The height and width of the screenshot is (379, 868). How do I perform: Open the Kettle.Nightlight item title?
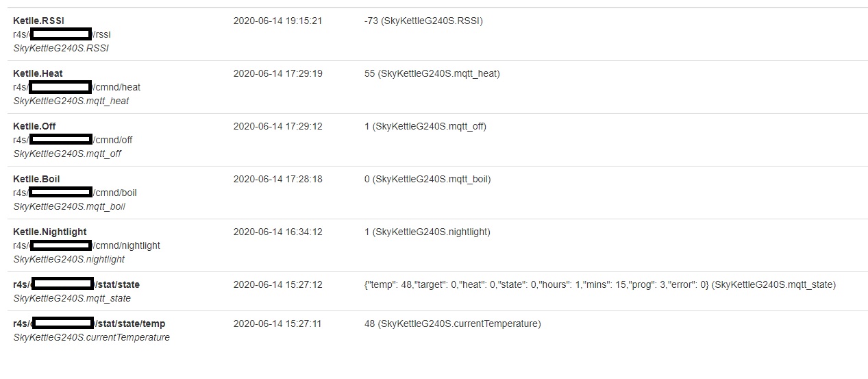(50, 232)
